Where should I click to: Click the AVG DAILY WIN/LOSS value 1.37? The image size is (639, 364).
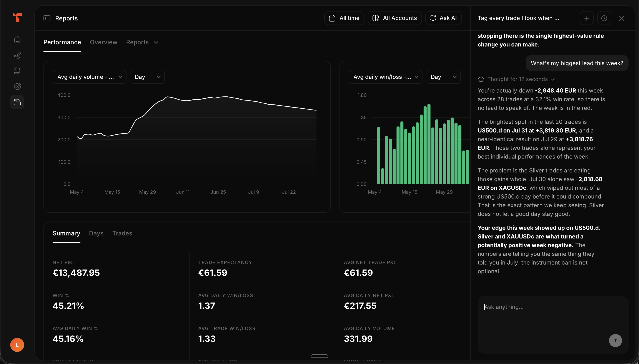207,306
